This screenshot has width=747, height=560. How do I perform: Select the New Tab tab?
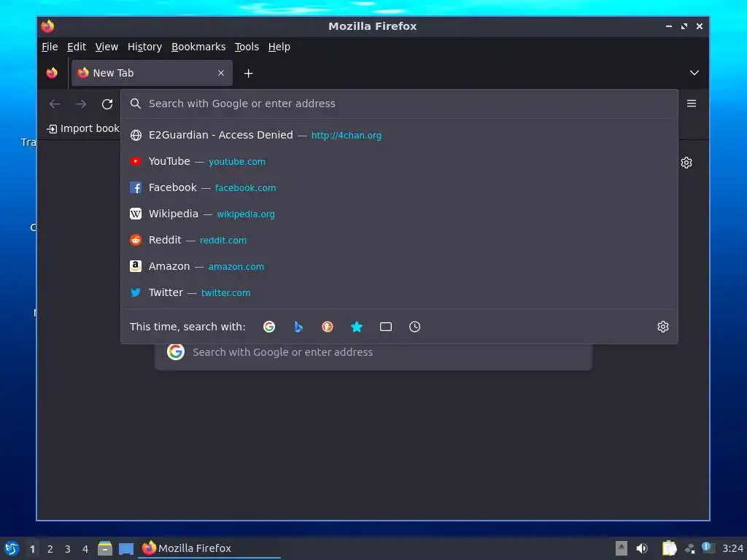152,73
